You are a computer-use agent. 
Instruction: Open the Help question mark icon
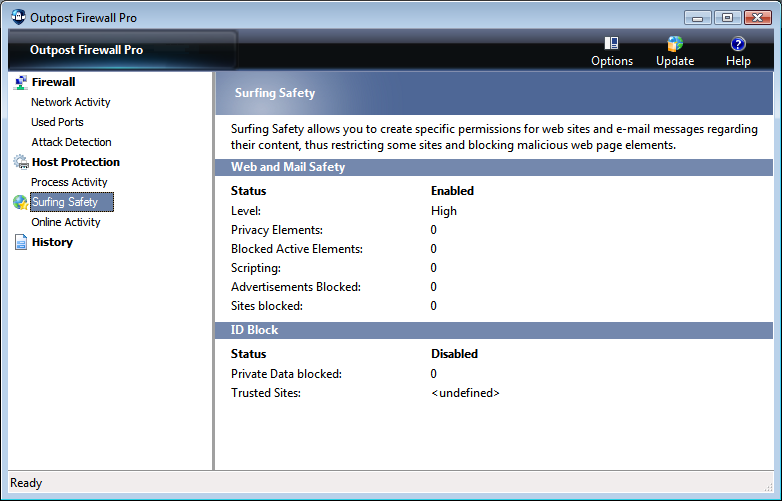(x=738, y=44)
